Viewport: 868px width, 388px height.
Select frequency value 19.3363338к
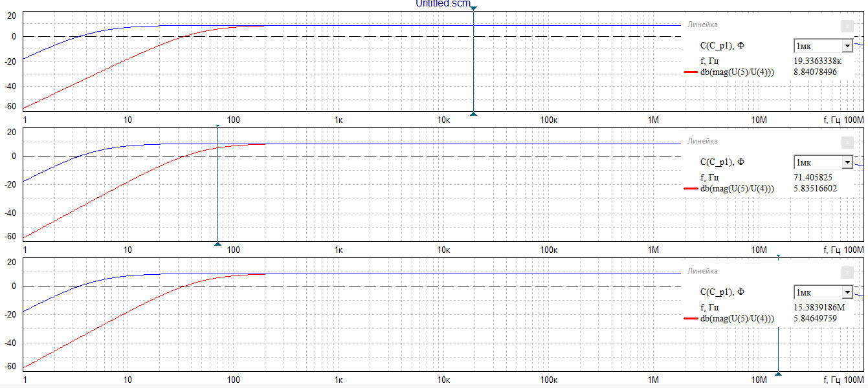(817, 61)
